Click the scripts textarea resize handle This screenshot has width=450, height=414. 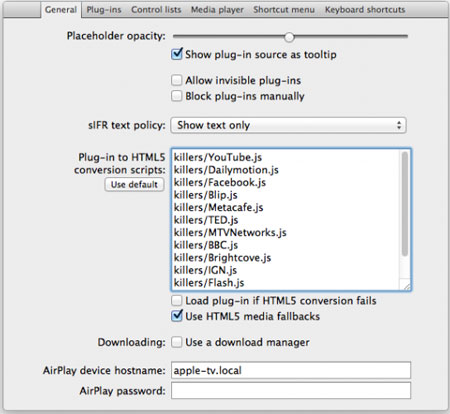(406, 286)
